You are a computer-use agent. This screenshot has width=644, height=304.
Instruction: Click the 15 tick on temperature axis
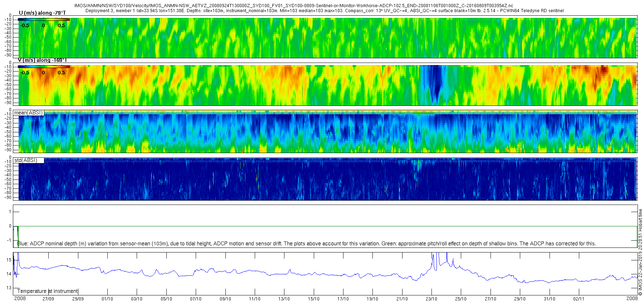[x=9, y=260]
